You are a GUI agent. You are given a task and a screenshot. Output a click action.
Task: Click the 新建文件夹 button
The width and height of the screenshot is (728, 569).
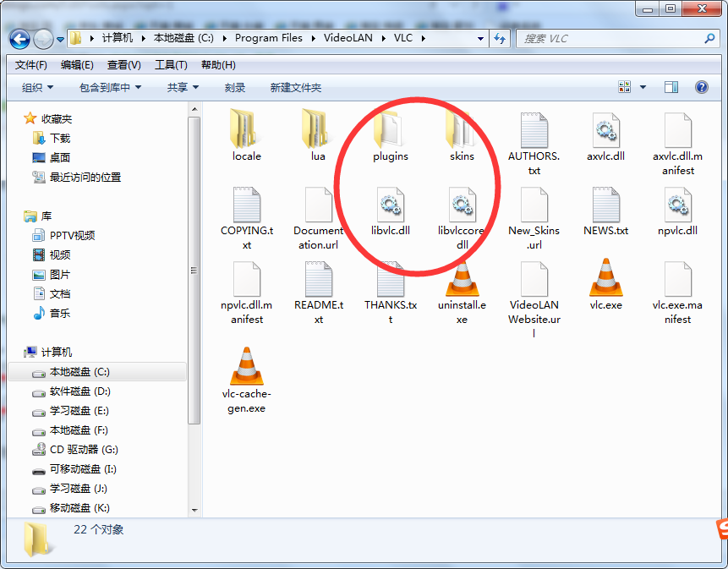pyautogui.click(x=296, y=87)
